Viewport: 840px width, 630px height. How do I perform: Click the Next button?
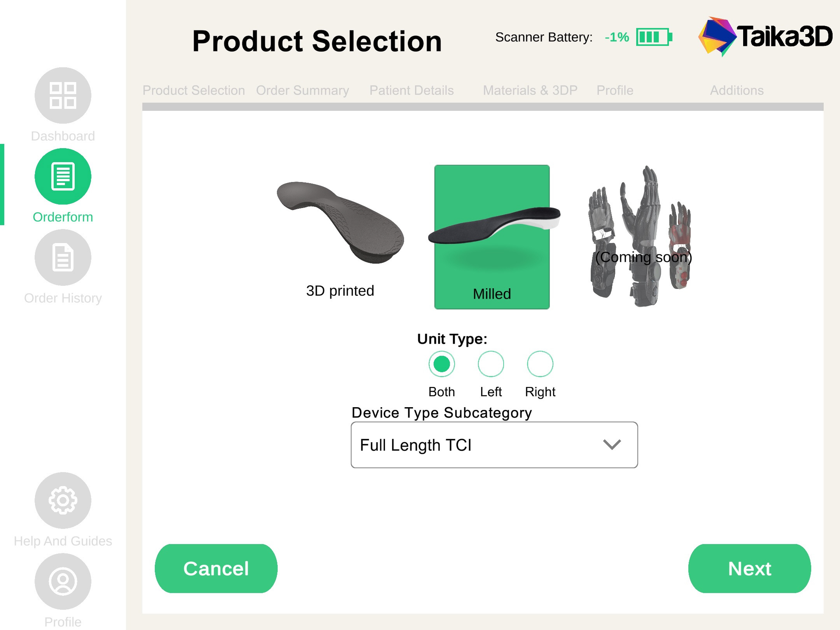pyautogui.click(x=750, y=569)
